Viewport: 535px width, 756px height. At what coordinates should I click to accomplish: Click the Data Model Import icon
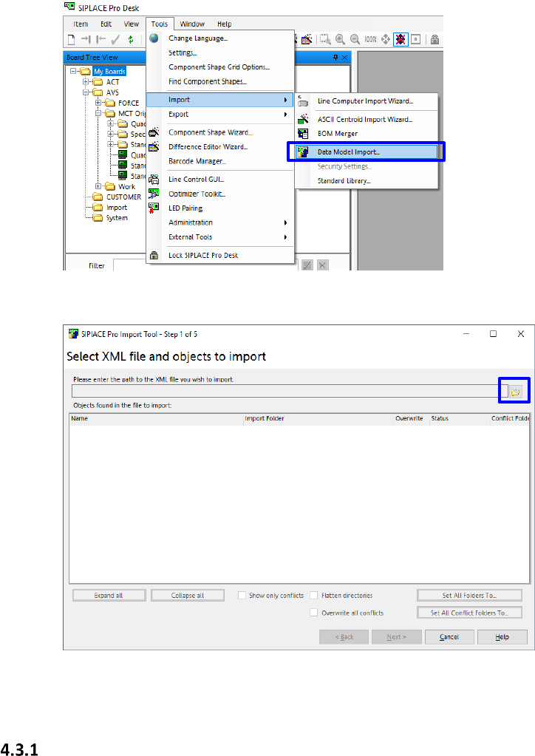coord(303,152)
